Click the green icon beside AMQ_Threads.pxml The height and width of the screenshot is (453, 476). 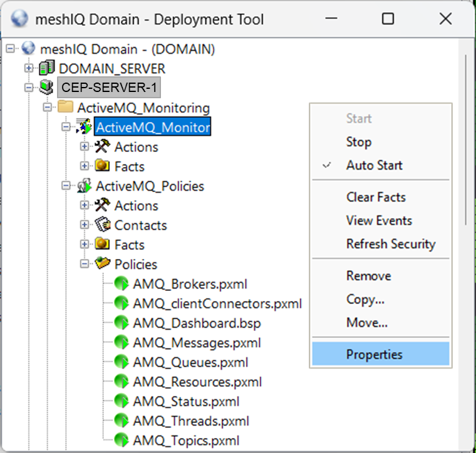[x=122, y=420]
